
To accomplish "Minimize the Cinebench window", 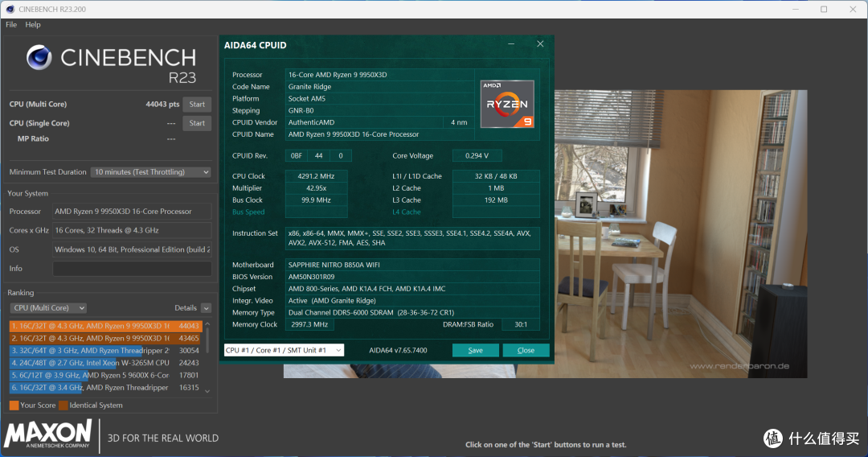I will tap(796, 9).
